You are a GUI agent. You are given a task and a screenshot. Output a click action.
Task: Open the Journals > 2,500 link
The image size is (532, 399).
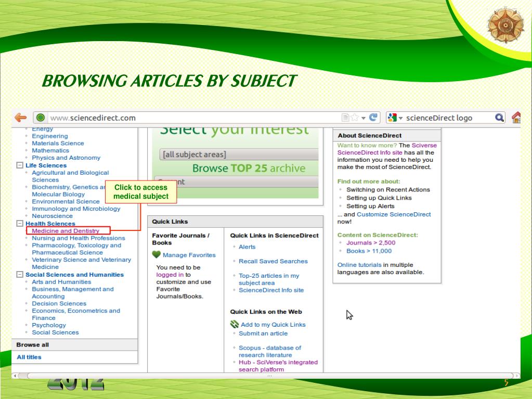(x=371, y=242)
